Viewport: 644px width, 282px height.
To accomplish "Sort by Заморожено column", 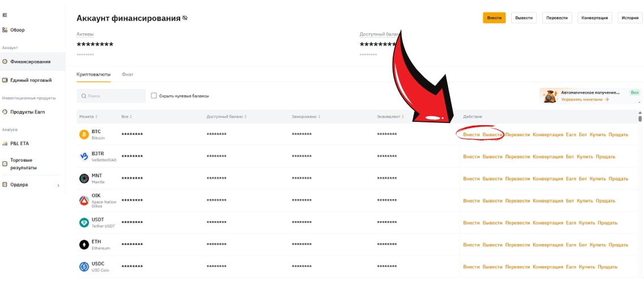I will point(306,117).
